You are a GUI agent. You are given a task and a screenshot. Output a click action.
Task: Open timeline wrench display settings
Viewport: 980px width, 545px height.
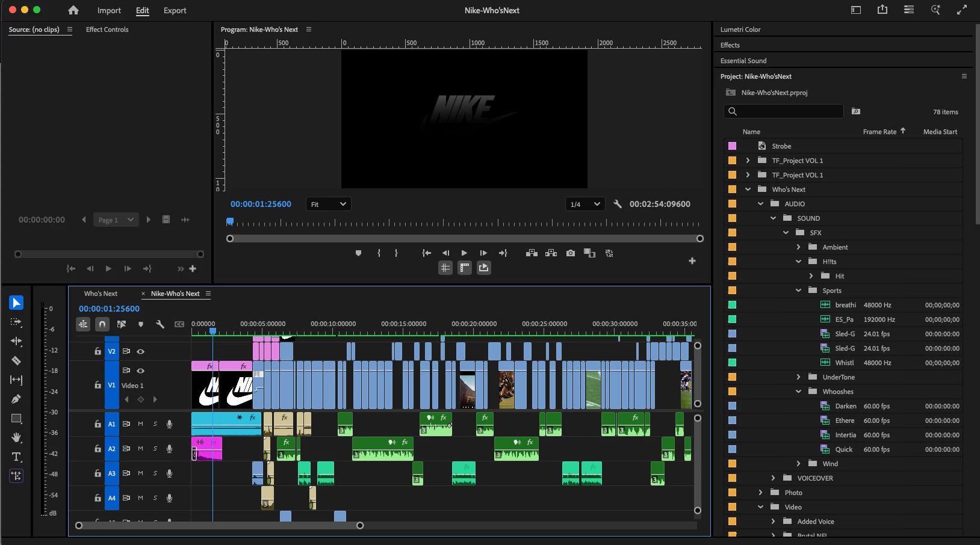(160, 324)
